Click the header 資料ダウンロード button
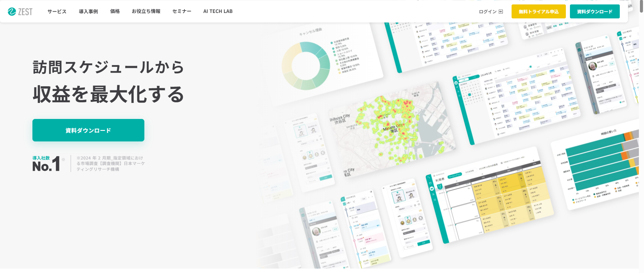The height and width of the screenshot is (273, 644). click(x=595, y=12)
